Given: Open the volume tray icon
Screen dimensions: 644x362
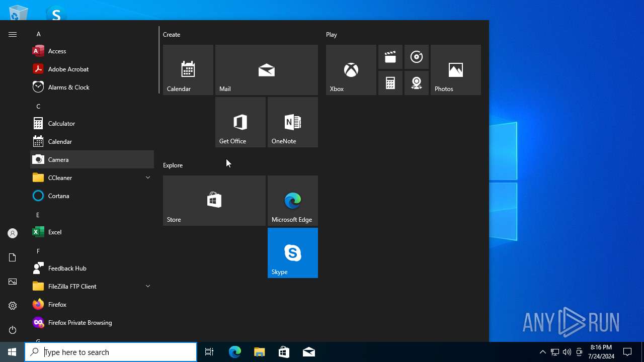Looking at the screenshot, I should (567, 352).
